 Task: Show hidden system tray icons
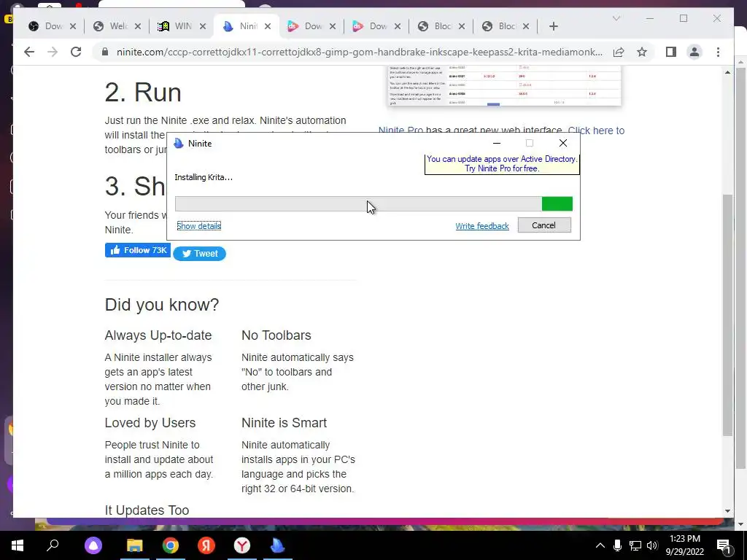click(x=600, y=545)
